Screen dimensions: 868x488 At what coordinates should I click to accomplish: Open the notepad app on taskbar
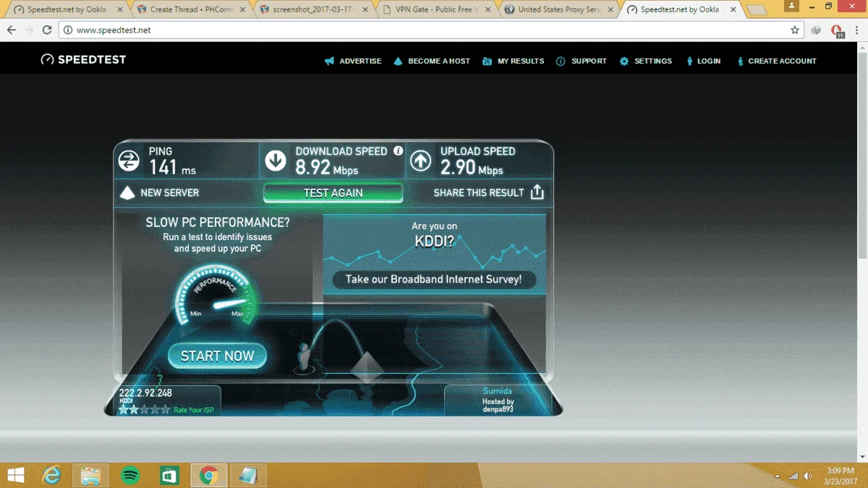[x=248, y=475]
